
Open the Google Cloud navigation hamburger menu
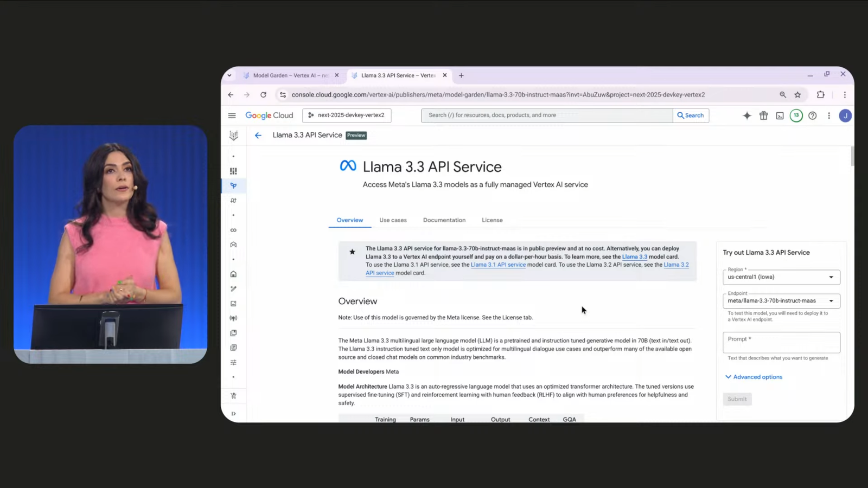[x=232, y=115]
